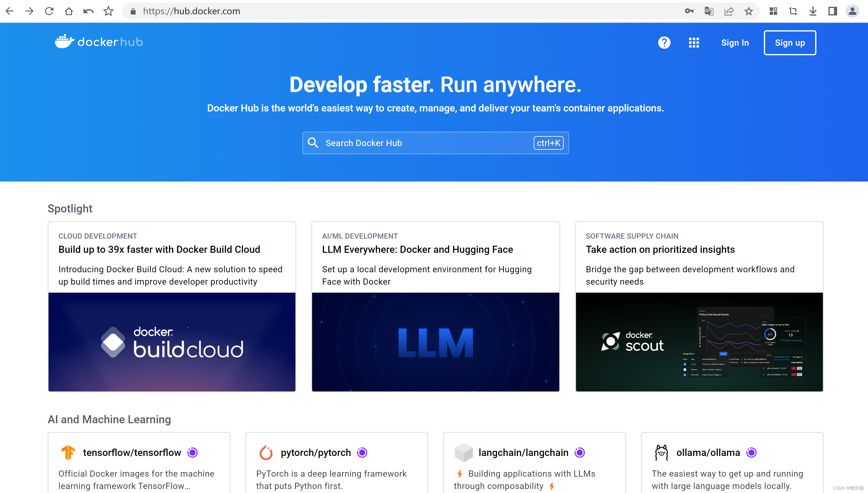The height and width of the screenshot is (493, 868).
Task: Open saved passwords key icon
Action: 689,11
